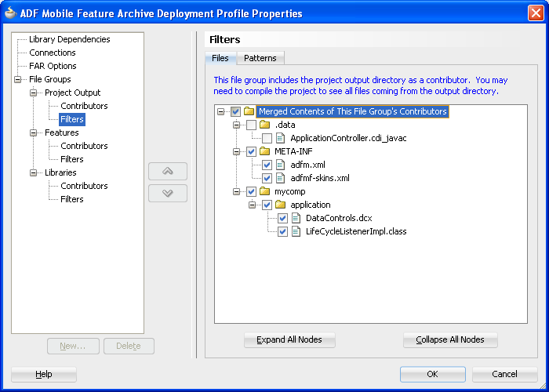The width and height of the screenshot is (549, 392).
Task: Collapse the Libraries tree node
Action: coord(33,173)
